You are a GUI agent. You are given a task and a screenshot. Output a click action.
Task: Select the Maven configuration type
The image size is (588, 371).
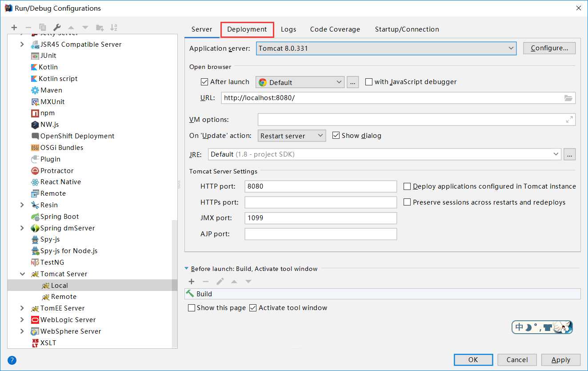47,90
